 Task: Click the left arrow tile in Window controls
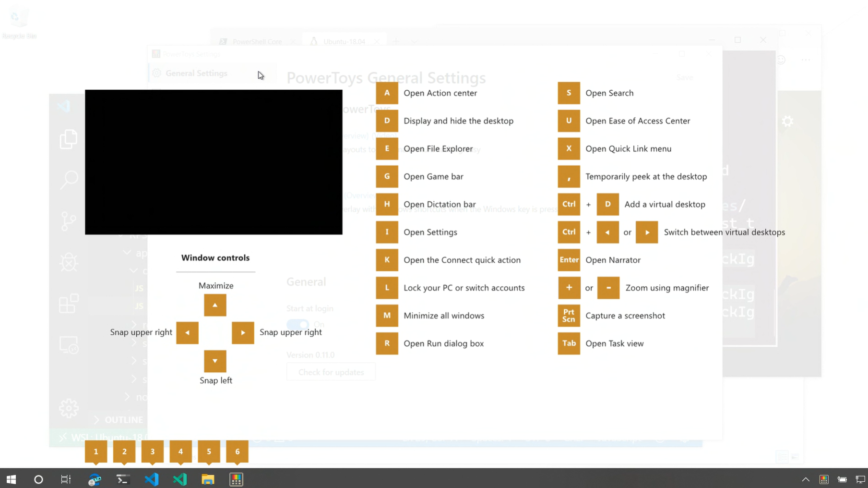click(187, 332)
